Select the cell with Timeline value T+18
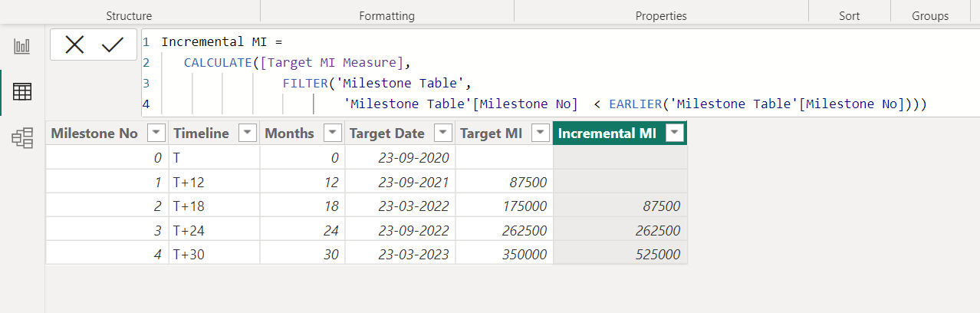The width and height of the screenshot is (980, 313). pos(214,206)
